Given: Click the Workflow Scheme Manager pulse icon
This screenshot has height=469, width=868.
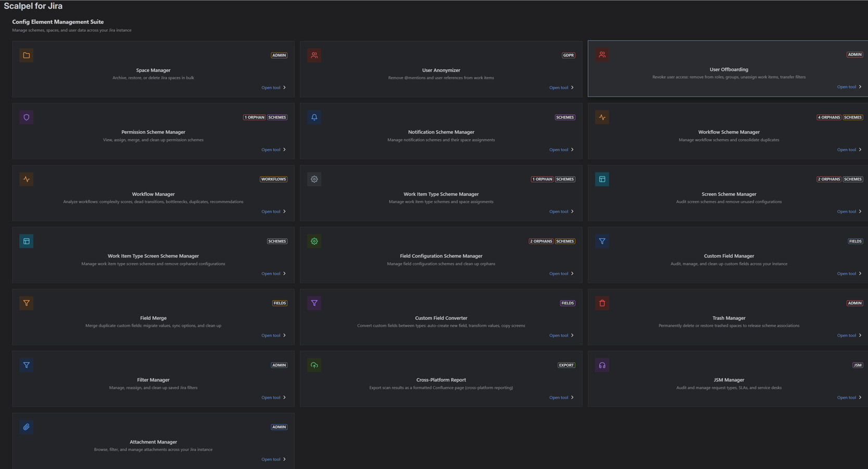Looking at the screenshot, I should (x=602, y=117).
